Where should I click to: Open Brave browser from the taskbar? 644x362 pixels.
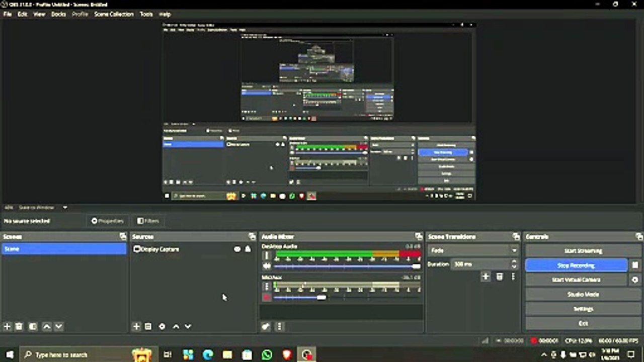pos(286,354)
